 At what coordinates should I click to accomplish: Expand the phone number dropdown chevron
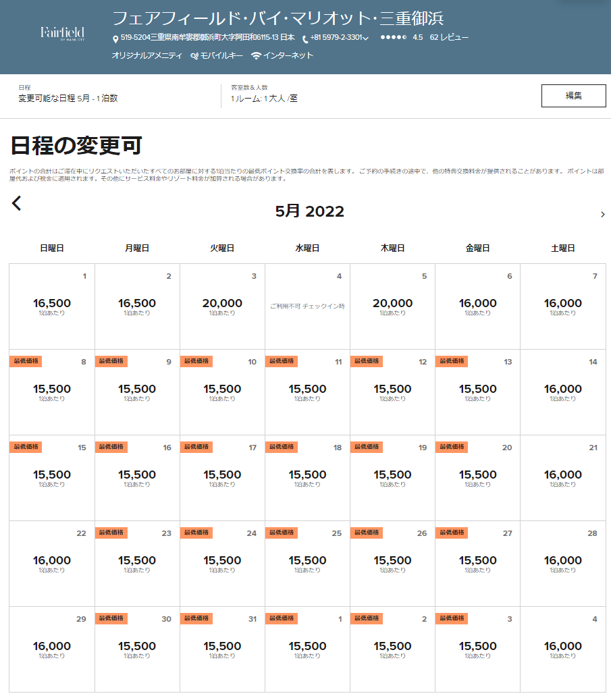366,38
